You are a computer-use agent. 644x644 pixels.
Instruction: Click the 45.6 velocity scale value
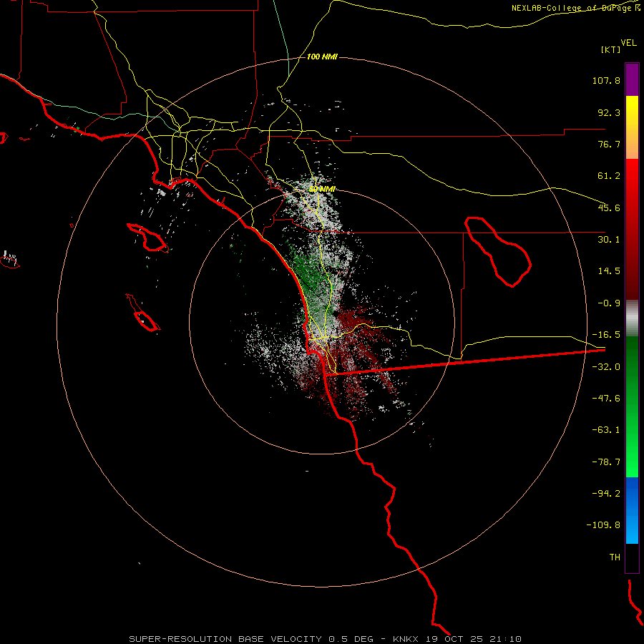[x=609, y=208]
